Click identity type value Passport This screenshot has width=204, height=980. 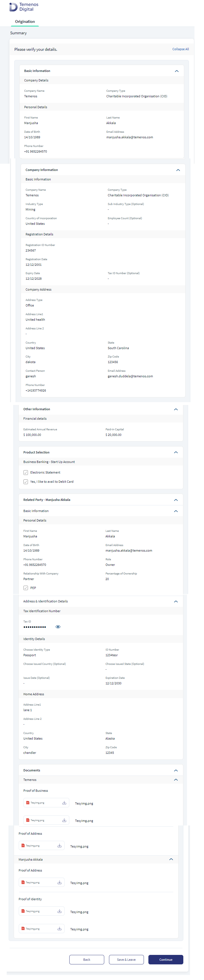click(x=30, y=655)
